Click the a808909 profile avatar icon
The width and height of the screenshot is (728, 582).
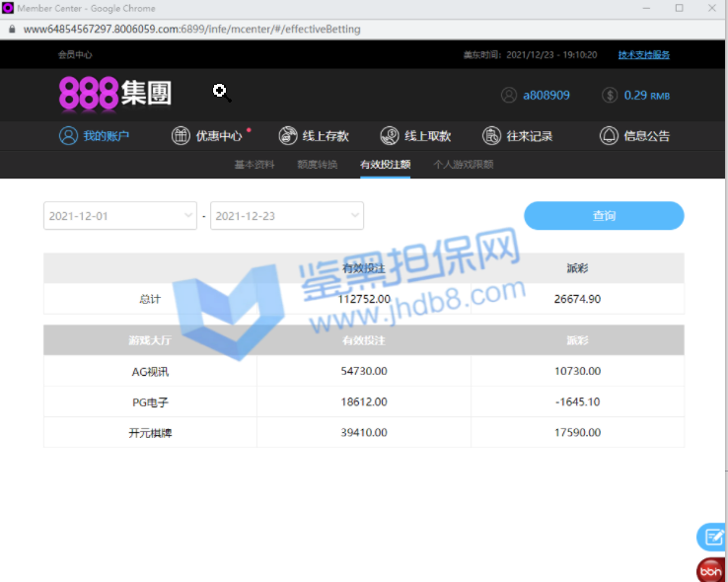coord(509,96)
